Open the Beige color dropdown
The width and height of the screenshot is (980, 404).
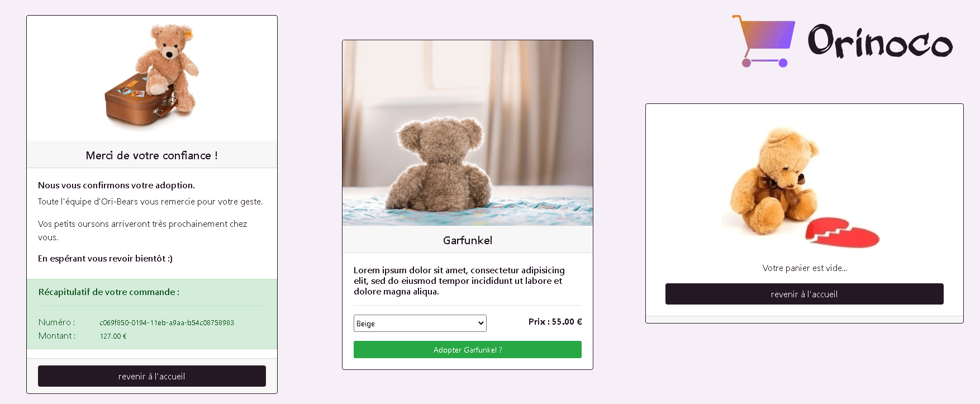[x=420, y=324]
